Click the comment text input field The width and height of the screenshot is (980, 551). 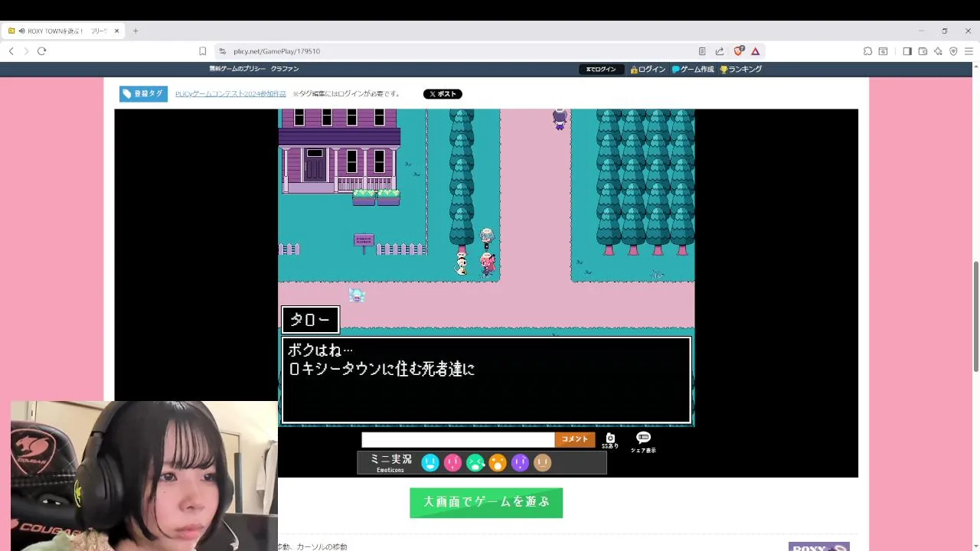(458, 439)
